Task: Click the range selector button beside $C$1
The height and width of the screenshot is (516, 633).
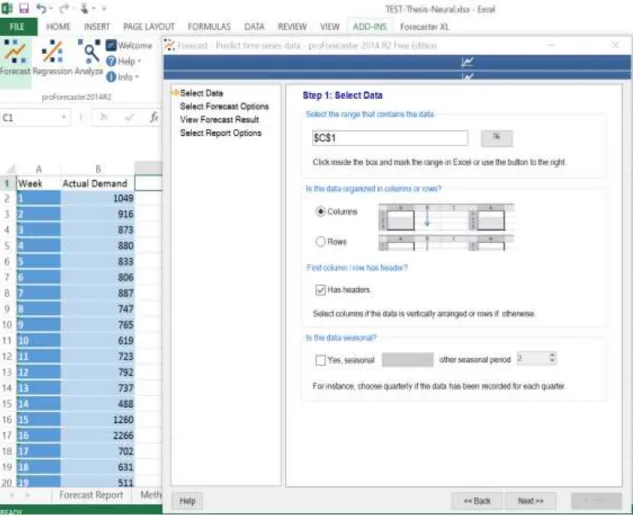Action: click(x=497, y=138)
